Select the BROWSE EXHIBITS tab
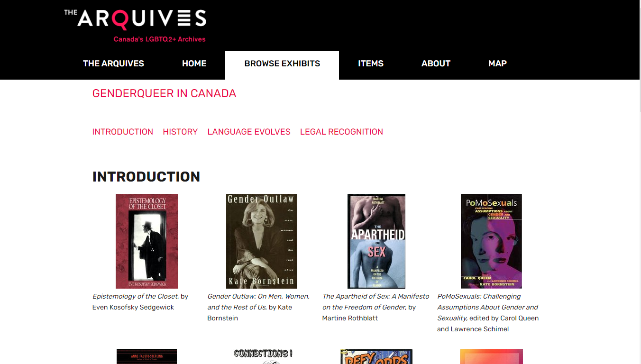The height and width of the screenshot is (364, 641). pos(282,63)
